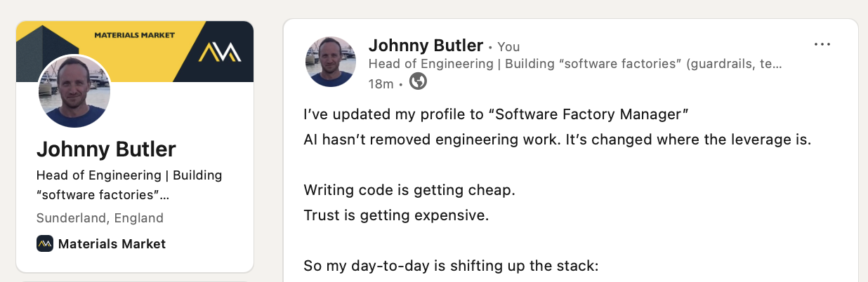Open Johnny Butler's name in the profile card

(106, 149)
